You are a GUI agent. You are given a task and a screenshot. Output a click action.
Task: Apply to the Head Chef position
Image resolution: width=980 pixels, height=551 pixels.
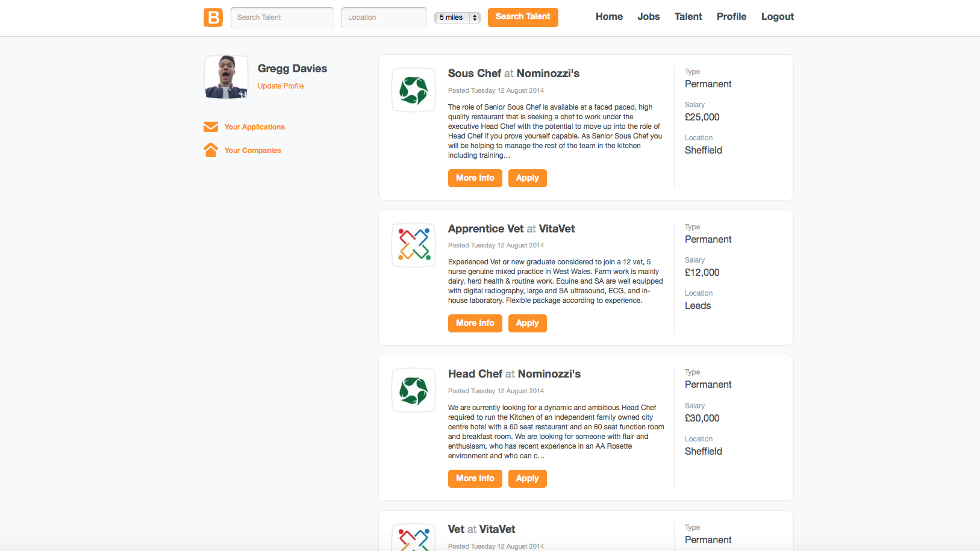[x=527, y=479]
